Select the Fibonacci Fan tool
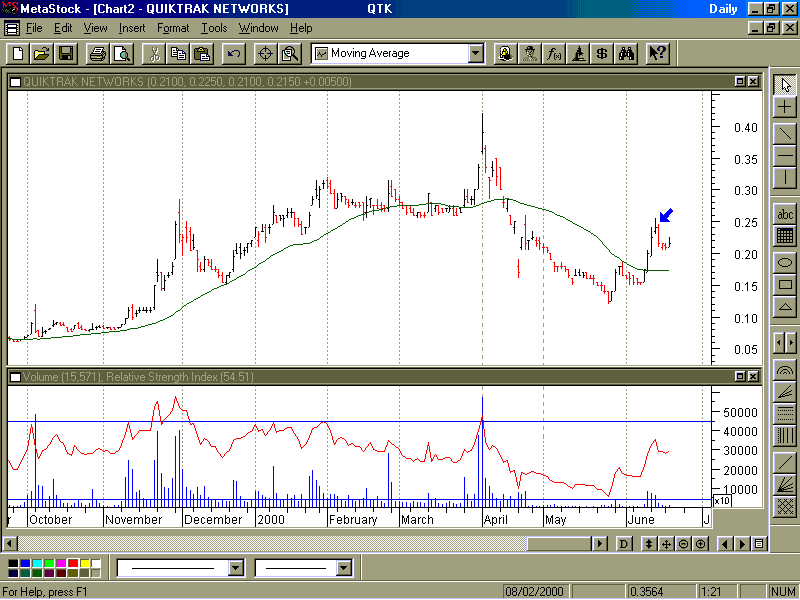The height and width of the screenshot is (600, 800). [785, 392]
